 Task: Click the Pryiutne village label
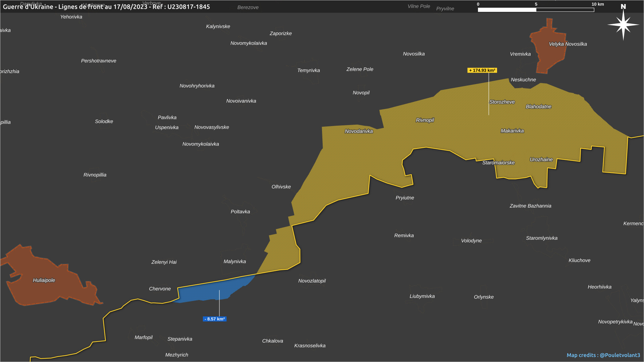pyautogui.click(x=405, y=198)
